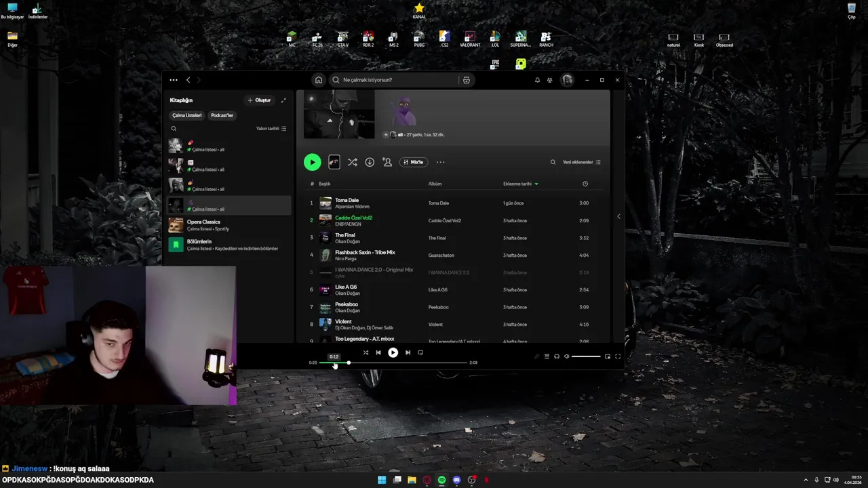Open GTA V desktop shortcut

click(x=343, y=39)
